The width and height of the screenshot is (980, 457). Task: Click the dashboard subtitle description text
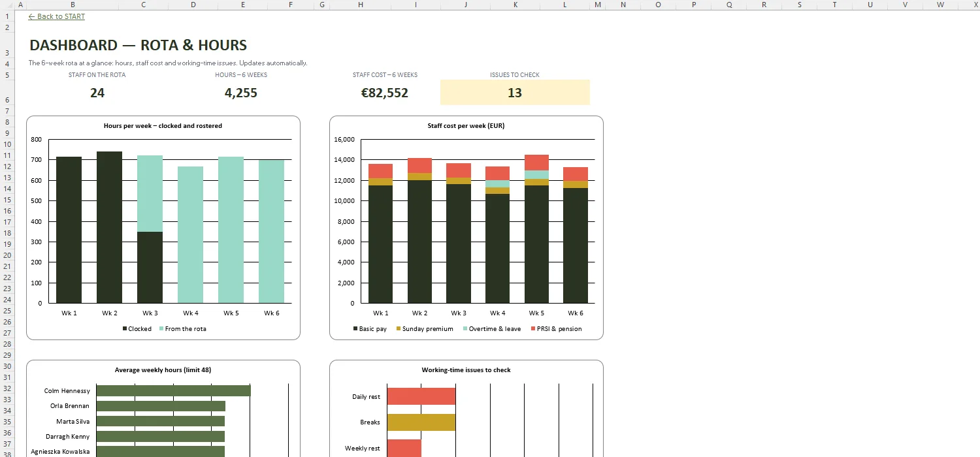[168, 63]
